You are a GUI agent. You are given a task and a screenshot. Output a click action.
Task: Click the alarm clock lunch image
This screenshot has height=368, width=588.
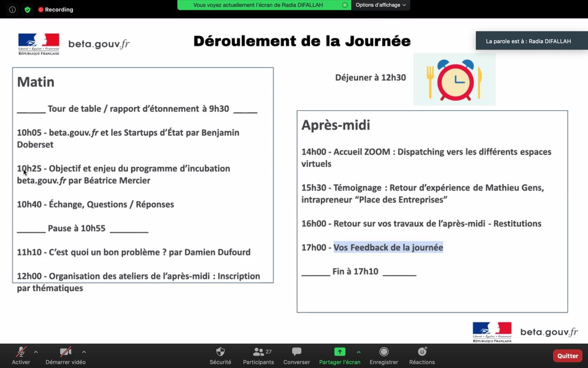click(x=455, y=79)
